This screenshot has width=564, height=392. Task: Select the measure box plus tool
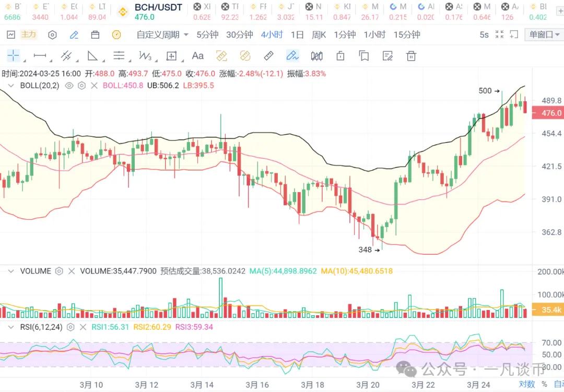[171, 56]
